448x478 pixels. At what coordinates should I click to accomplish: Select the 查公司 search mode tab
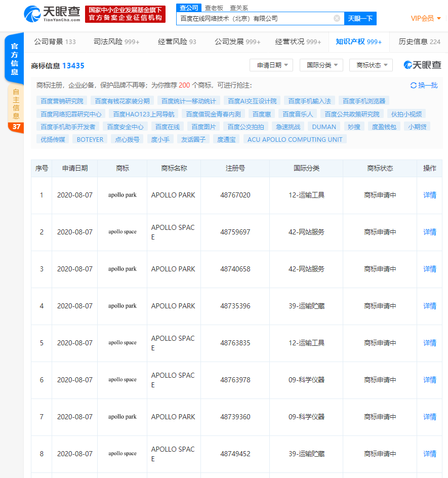[x=189, y=8]
